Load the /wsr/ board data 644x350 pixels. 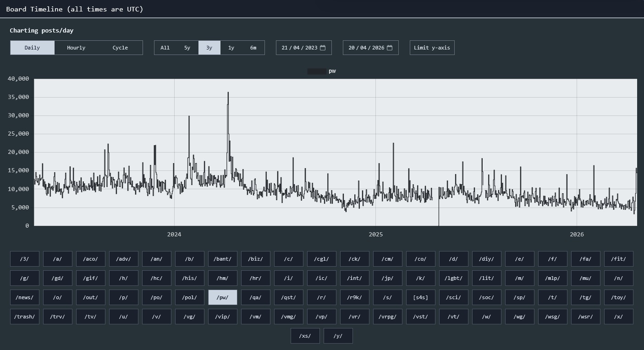click(586, 317)
